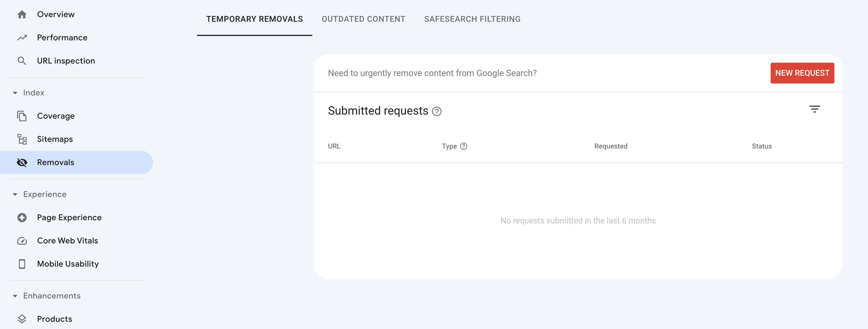Click the URL Inspection search icon
The height and width of the screenshot is (329, 868).
pyautogui.click(x=22, y=60)
